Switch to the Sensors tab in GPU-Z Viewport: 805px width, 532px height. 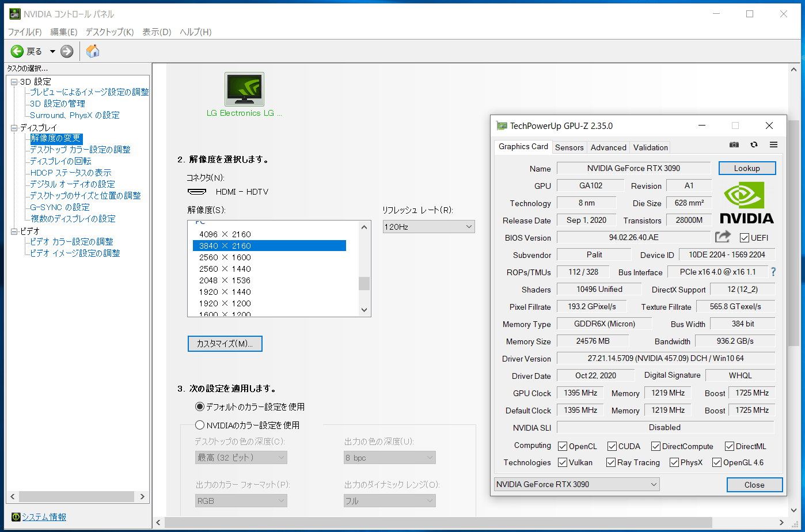point(569,147)
